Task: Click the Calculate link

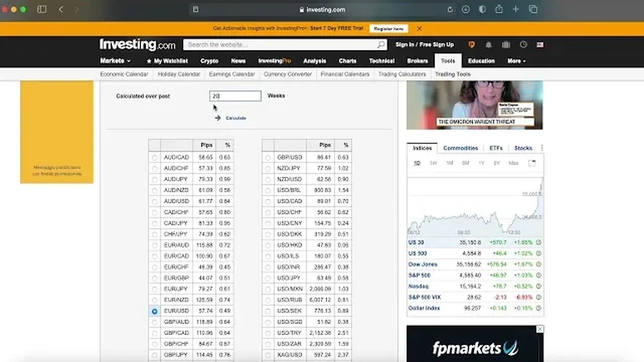Action: 236,118
